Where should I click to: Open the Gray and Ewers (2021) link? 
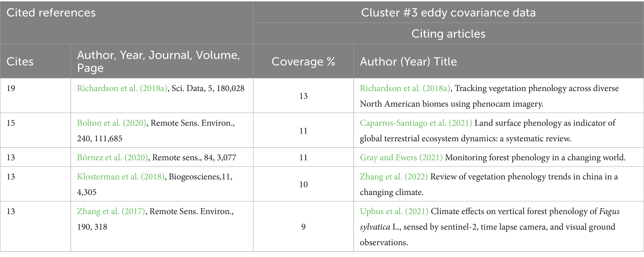(x=401, y=157)
